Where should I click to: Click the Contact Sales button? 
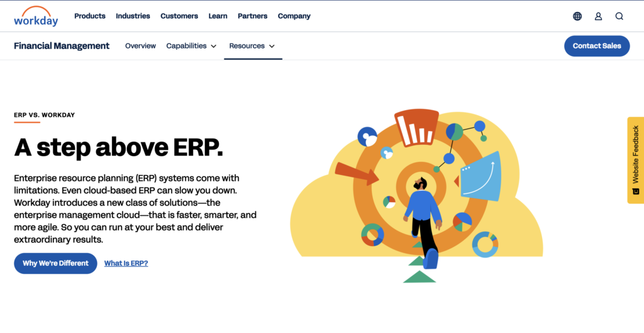pyautogui.click(x=597, y=46)
